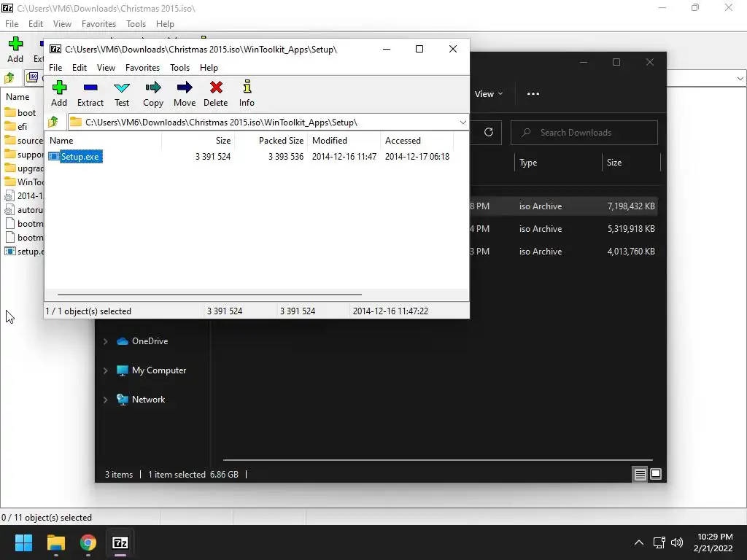
Task: Sort by Modified column in front 7-Zip
Action: (344, 141)
